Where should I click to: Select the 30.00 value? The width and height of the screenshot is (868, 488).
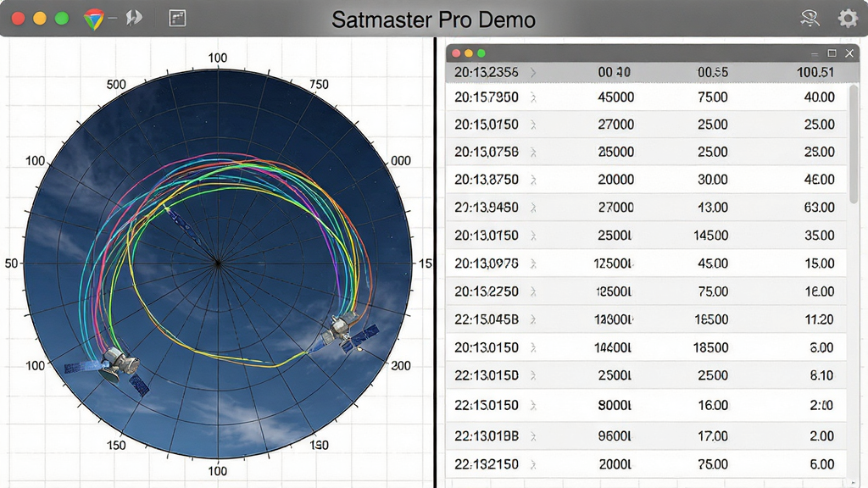(x=713, y=180)
